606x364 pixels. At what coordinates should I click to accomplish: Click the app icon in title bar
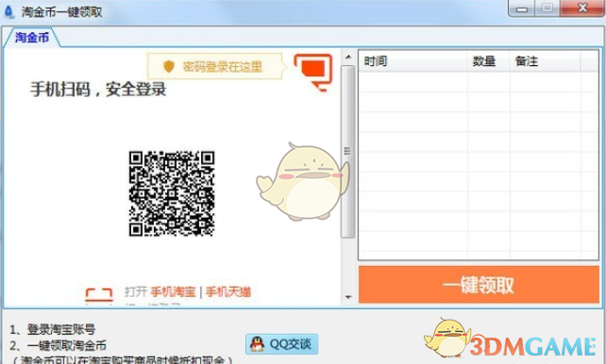[8, 11]
